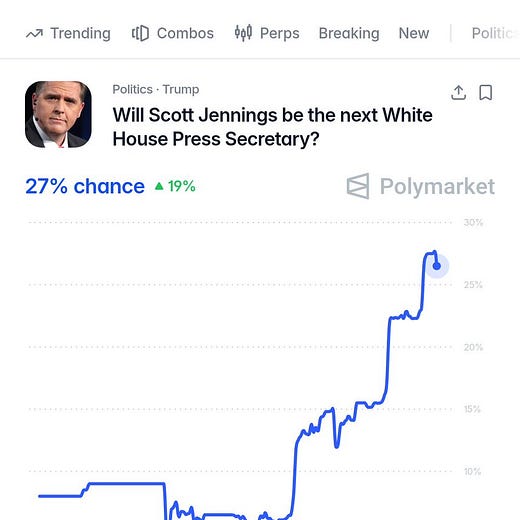Click the Perps candlestick icon
The image size is (520, 520).
pyautogui.click(x=243, y=33)
